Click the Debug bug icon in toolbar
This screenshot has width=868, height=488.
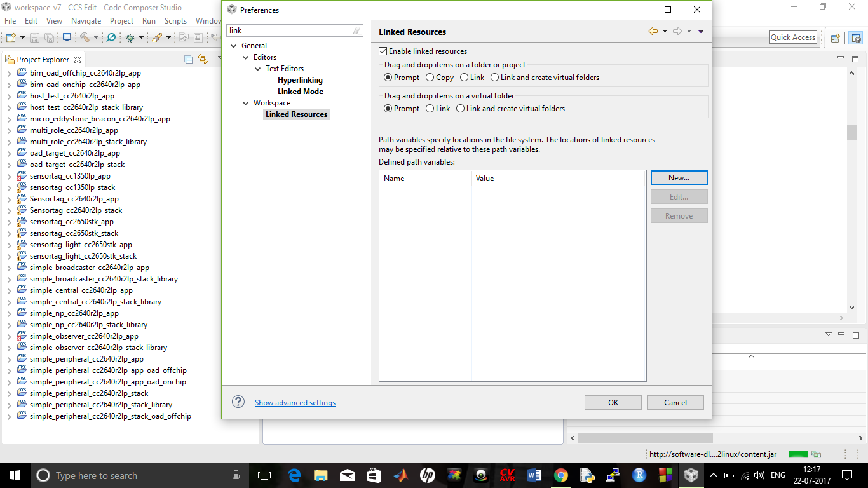pos(130,37)
